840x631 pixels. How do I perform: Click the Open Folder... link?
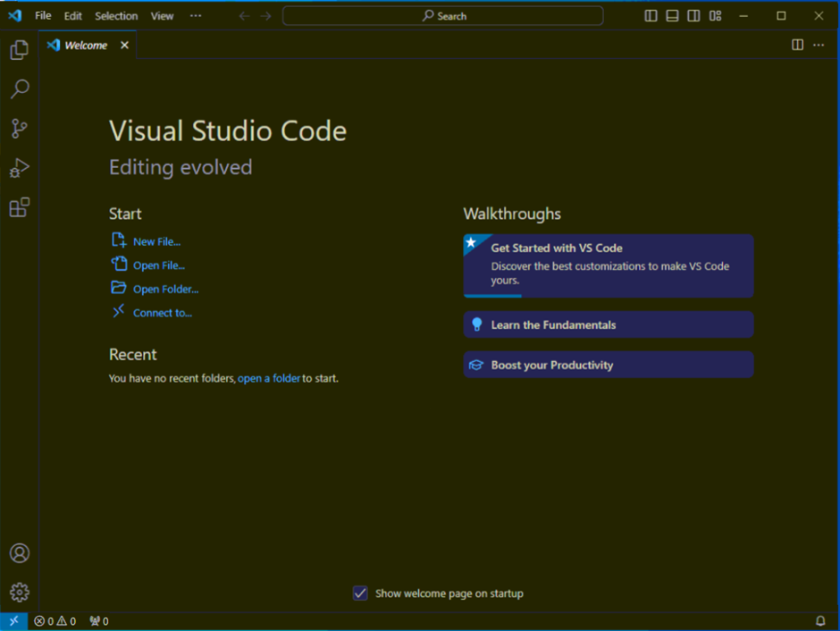click(166, 290)
